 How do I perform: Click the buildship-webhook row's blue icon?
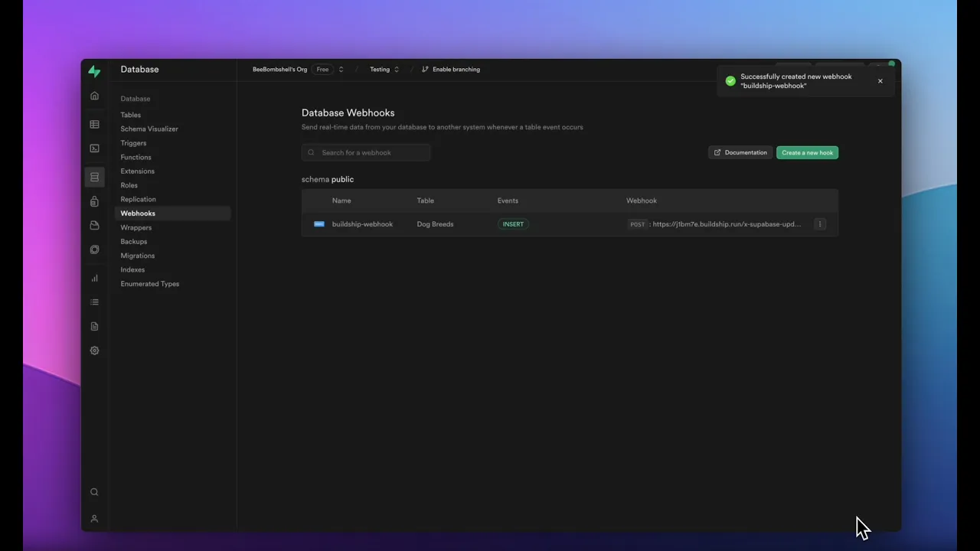[x=319, y=224]
